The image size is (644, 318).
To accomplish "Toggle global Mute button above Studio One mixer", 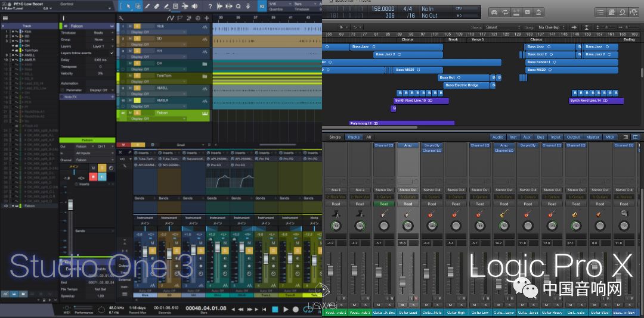I will click(x=123, y=145).
